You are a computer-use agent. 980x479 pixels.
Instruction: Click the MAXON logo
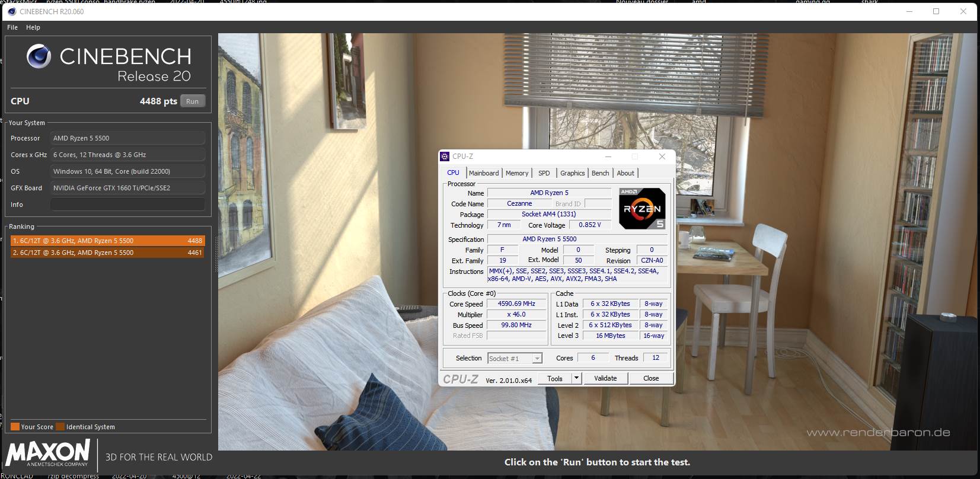(x=47, y=453)
